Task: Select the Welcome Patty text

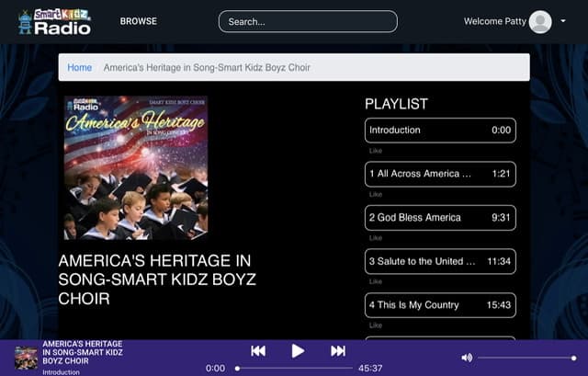Action: tap(495, 21)
